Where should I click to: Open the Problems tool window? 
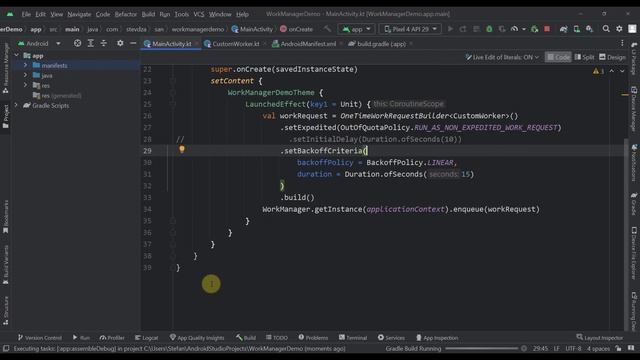(313, 338)
